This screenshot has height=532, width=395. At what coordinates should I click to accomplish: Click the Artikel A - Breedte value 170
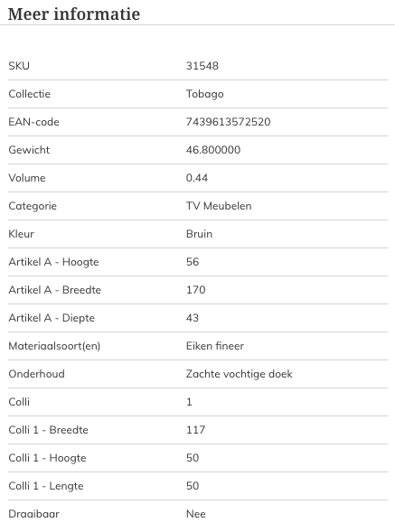(x=195, y=290)
